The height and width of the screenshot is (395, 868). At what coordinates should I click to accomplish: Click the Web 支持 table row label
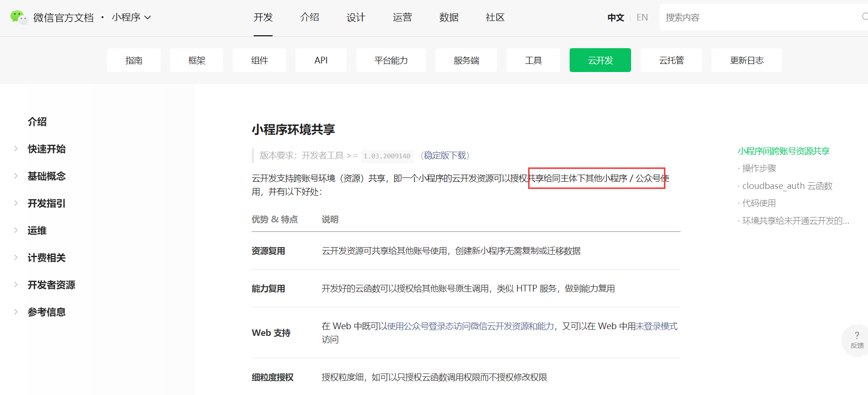(271, 333)
